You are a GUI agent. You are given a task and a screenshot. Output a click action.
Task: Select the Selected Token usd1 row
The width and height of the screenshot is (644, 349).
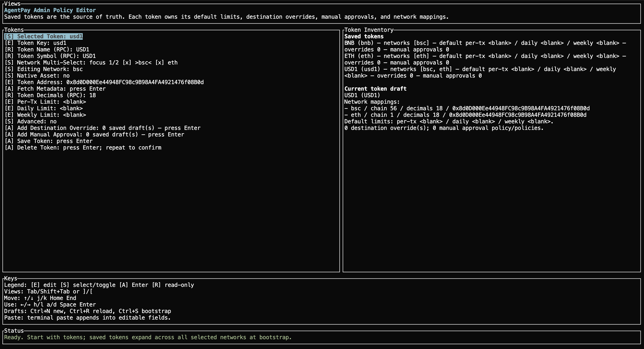[x=43, y=36]
